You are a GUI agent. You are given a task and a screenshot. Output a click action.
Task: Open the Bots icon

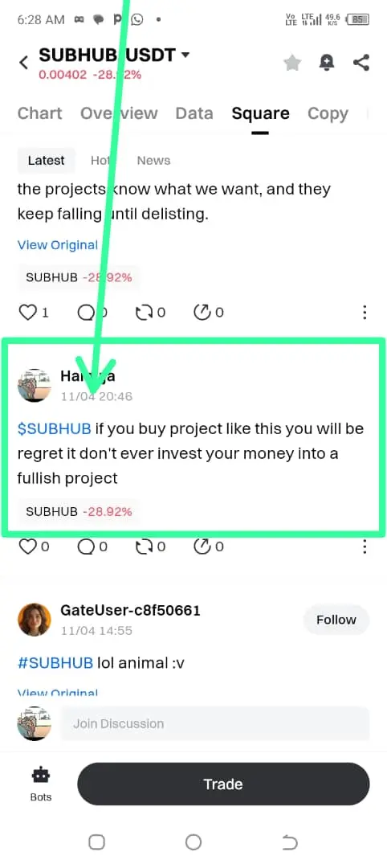click(x=41, y=784)
